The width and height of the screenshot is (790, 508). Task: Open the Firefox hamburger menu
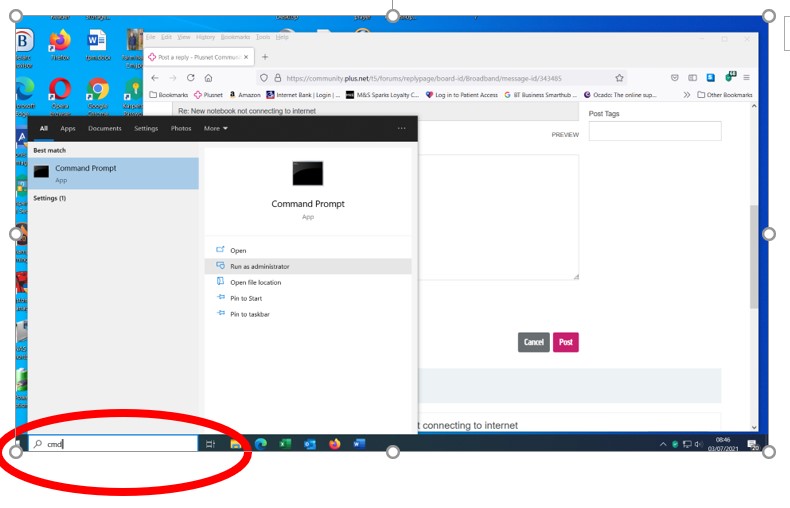(747, 78)
